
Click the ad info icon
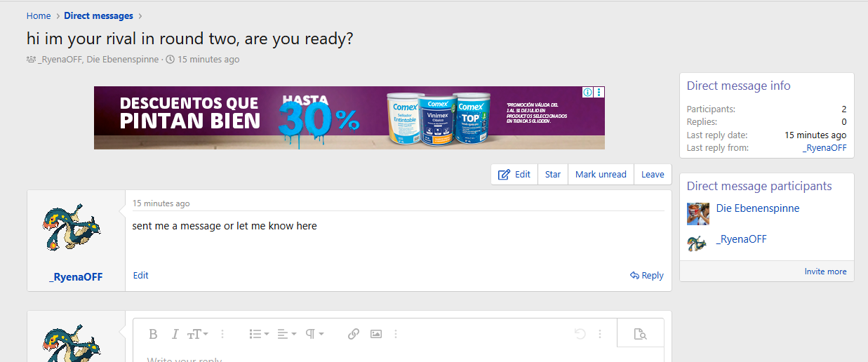coord(588,92)
